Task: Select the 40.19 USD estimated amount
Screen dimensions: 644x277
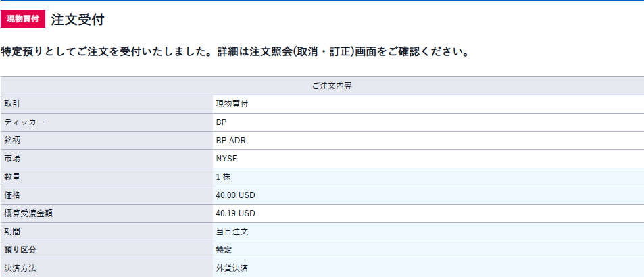Action: click(235, 213)
